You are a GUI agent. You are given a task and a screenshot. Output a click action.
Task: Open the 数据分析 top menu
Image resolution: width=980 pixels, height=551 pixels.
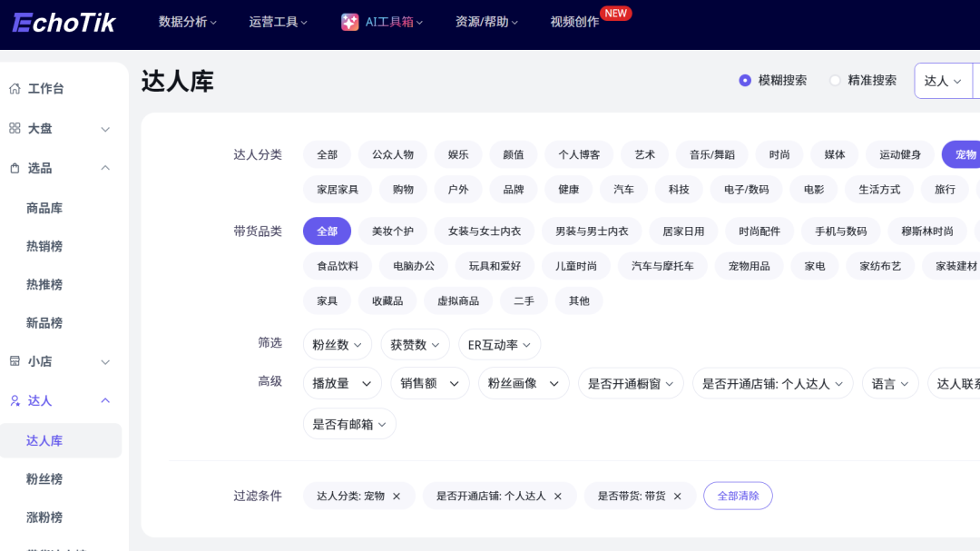coord(187,22)
